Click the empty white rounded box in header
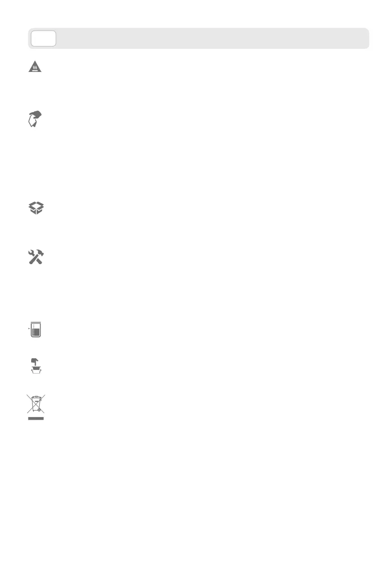This screenshot has width=392, height=564. pyautogui.click(x=43, y=38)
